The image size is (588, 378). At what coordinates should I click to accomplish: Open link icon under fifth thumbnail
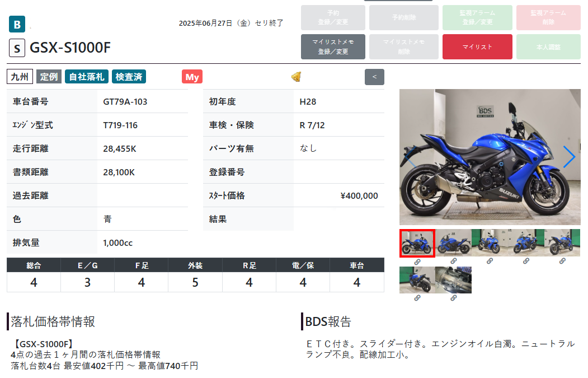(562, 260)
